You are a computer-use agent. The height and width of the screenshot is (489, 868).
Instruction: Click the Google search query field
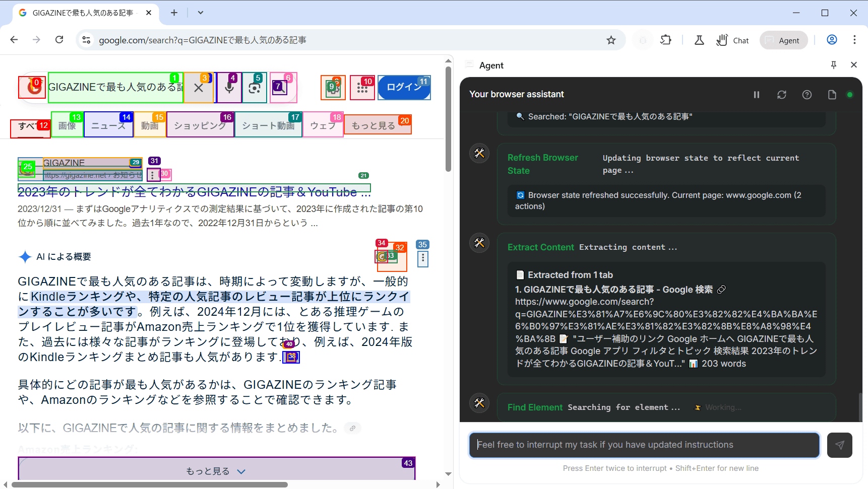115,88
